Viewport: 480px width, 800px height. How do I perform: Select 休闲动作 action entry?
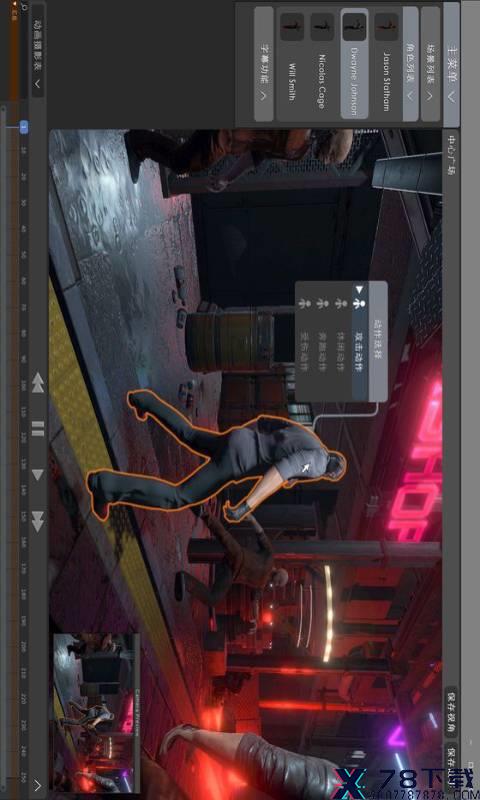point(341,352)
